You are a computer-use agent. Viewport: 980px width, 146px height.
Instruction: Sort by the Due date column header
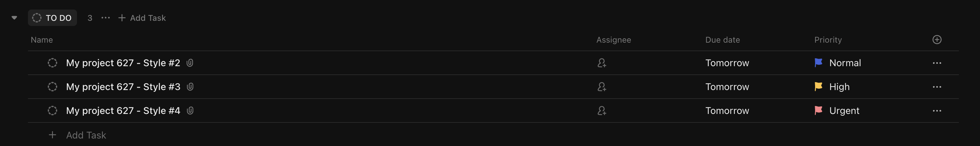722,40
